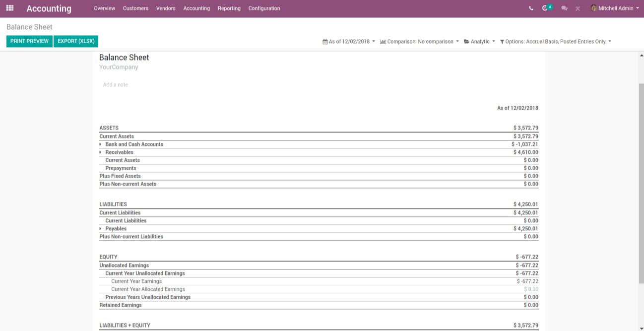
Task: Click the Unallocated Earnings line
Action: (319, 265)
